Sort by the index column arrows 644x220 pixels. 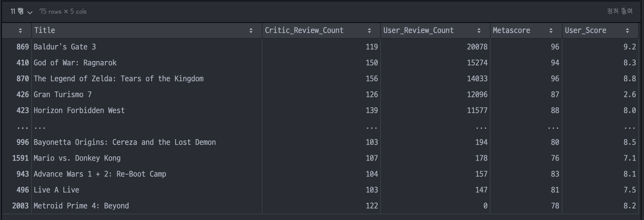pyautogui.click(x=20, y=31)
